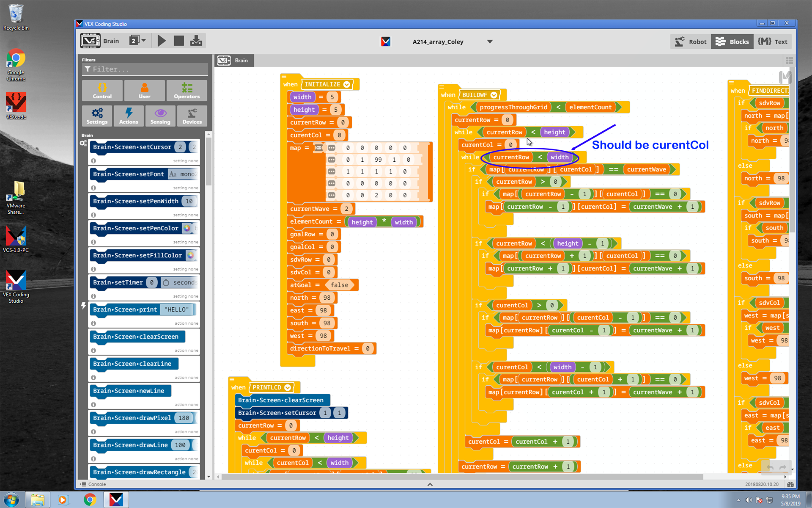812x508 pixels.
Task: Expand the first map row ellipsis
Action: 332,148
